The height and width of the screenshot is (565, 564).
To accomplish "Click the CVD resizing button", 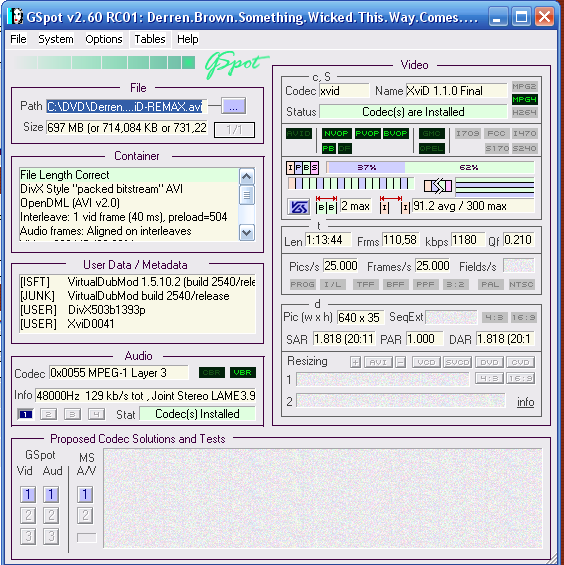I will pyautogui.click(x=520, y=362).
